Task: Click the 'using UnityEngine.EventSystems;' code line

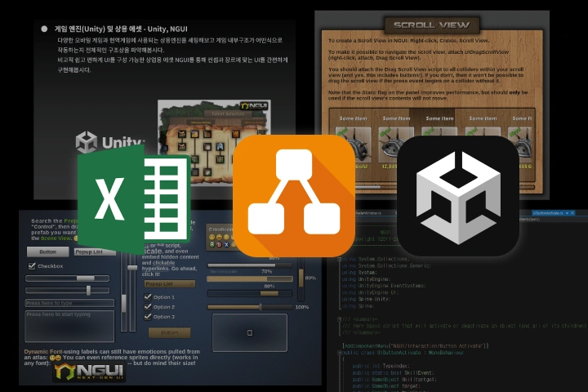Action: click(384, 286)
